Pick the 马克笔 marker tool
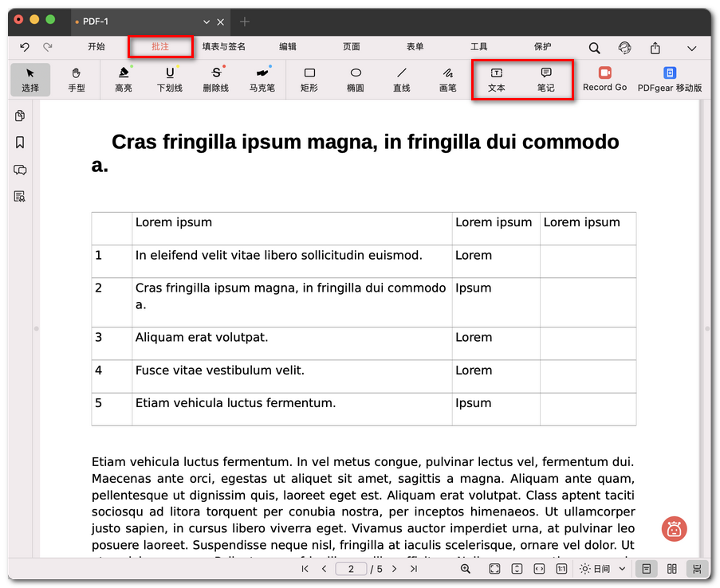Image resolution: width=720 pixels, height=588 pixels. [x=262, y=79]
